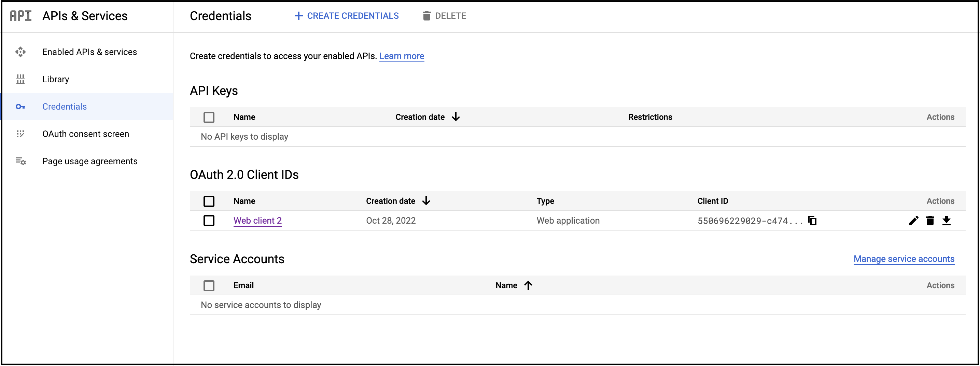Screen dimensions: 980x366
Task: Click the Type column header
Action: (x=545, y=201)
